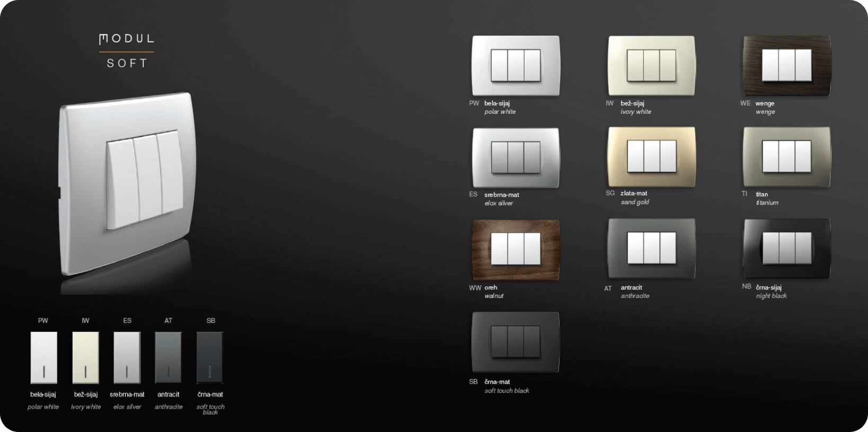Click the 'bež-sijaj' label beside the IW frame
Image resolution: width=868 pixels, height=432 pixels.
[x=632, y=103]
